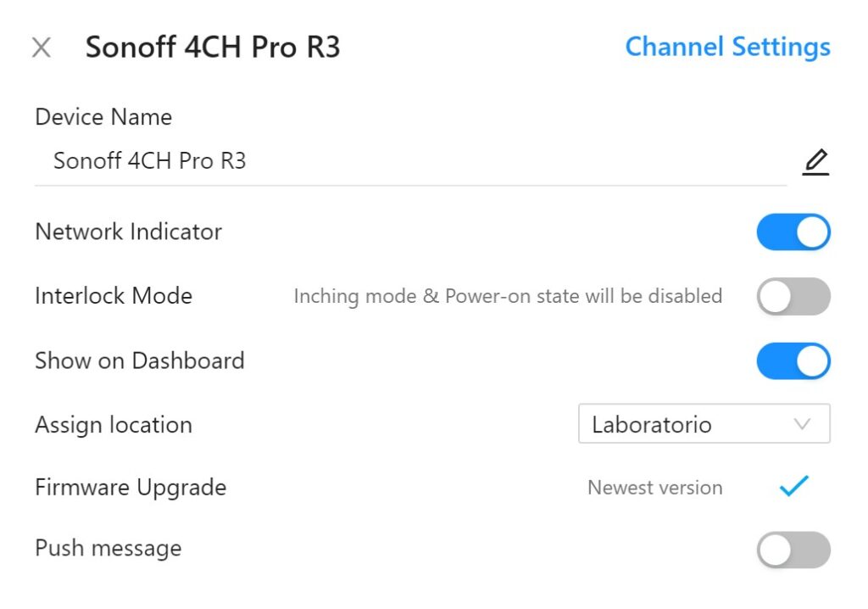Click the Inching mode disabled hint text
Viewport: 868px width, 609px height.
tap(508, 296)
